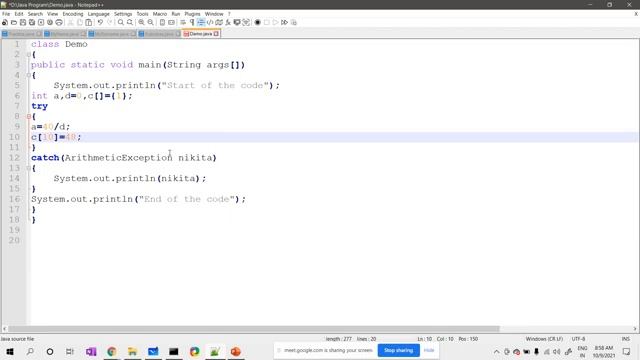Screen dimensions: 640x360
Task: Click the horizontal scrollbar thumb in the editor
Action: (253, 329)
